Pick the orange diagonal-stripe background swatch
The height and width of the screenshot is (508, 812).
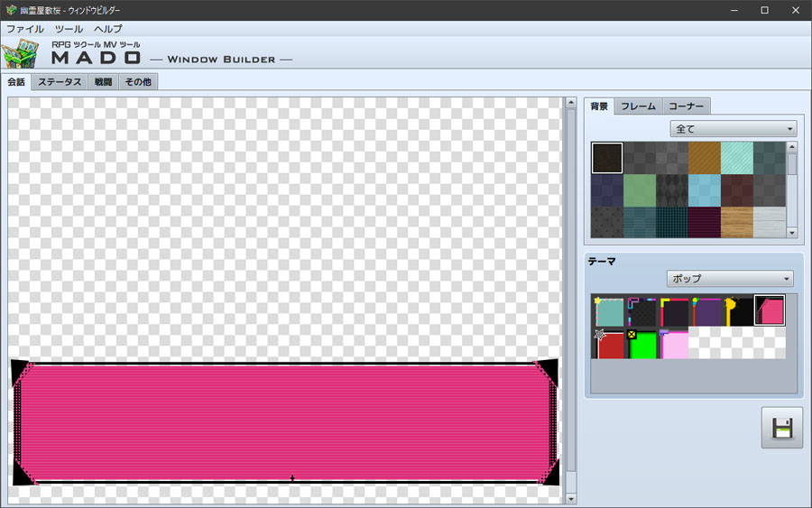705,158
